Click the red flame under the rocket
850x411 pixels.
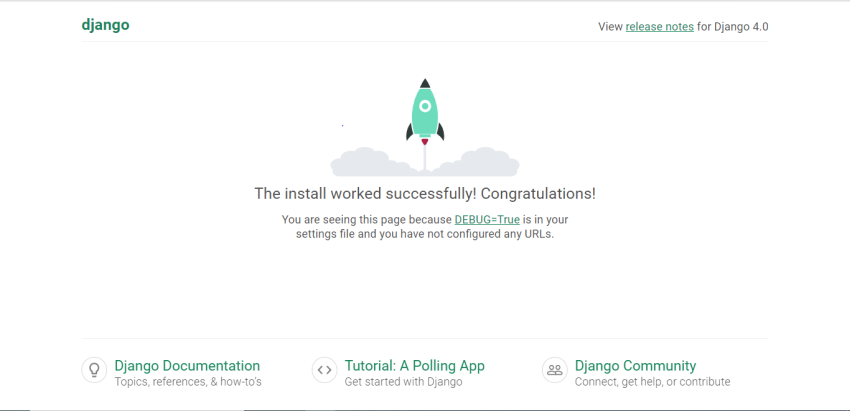coord(425,142)
